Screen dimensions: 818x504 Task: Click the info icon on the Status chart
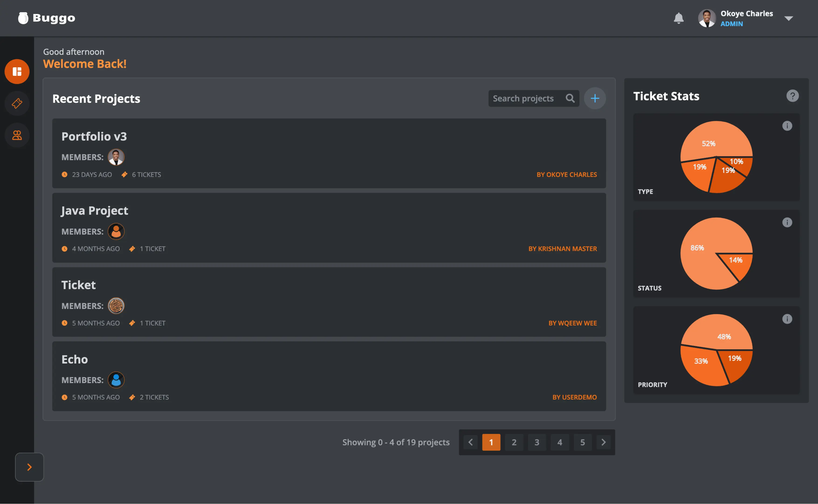(787, 222)
